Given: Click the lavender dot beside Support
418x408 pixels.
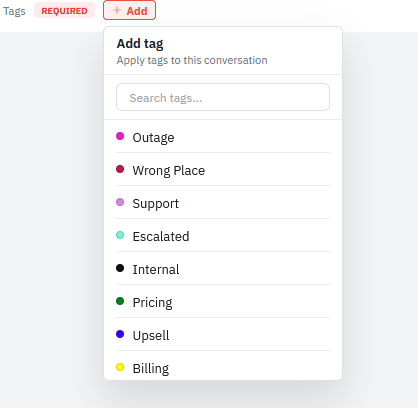Looking at the screenshot, I should click(120, 202).
